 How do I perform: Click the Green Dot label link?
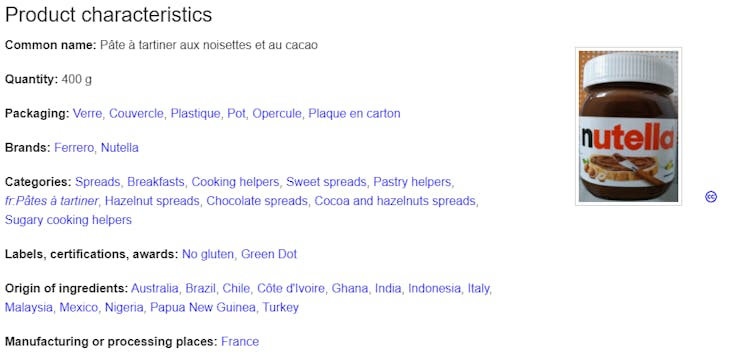(269, 254)
